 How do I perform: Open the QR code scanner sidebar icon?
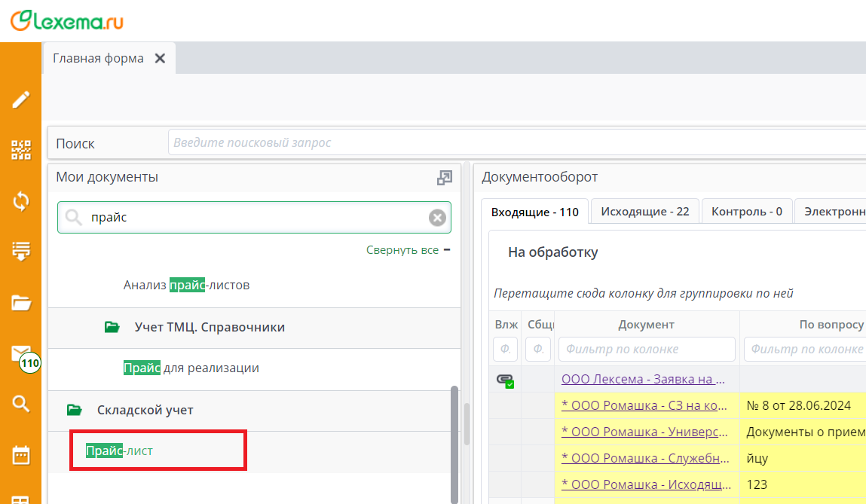21,150
